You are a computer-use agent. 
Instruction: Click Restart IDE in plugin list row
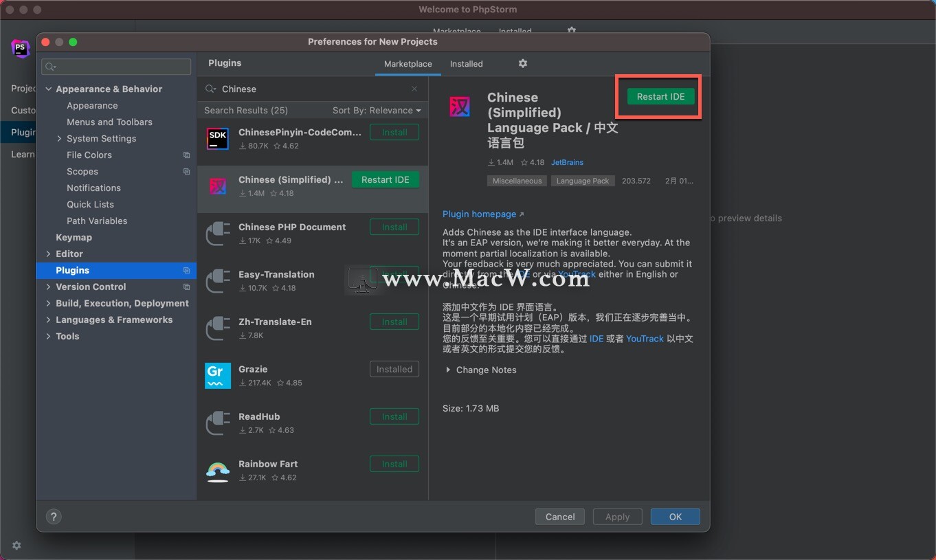tap(386, 180)
